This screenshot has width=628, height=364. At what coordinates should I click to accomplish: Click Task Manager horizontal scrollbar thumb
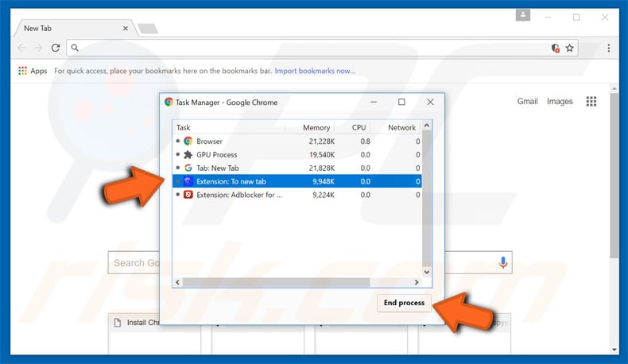pyautogui.click(x=277, y=282)
